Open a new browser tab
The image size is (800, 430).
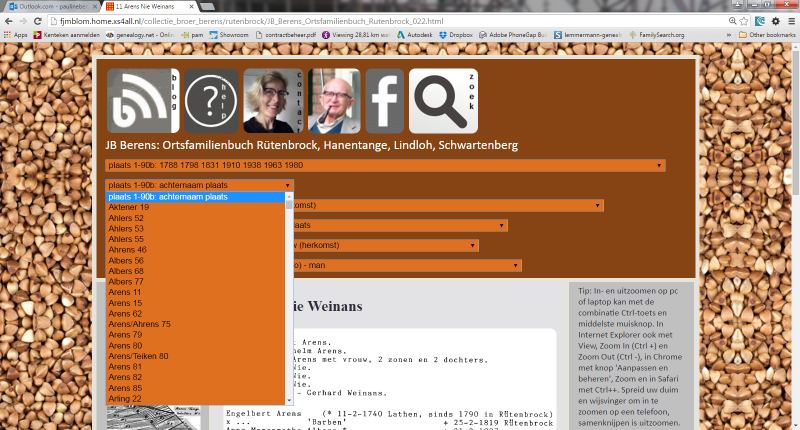207,7
